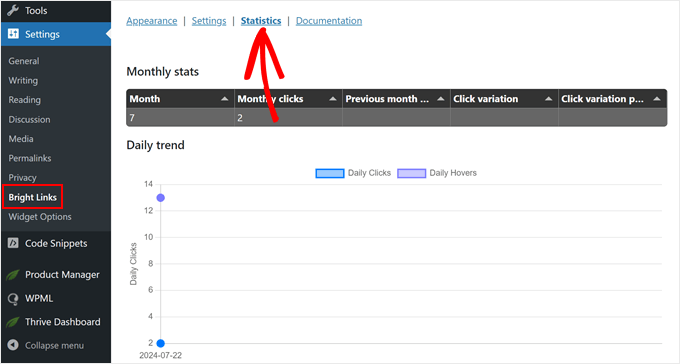Select Bright Links in the sidebar

tap(33, 197)
